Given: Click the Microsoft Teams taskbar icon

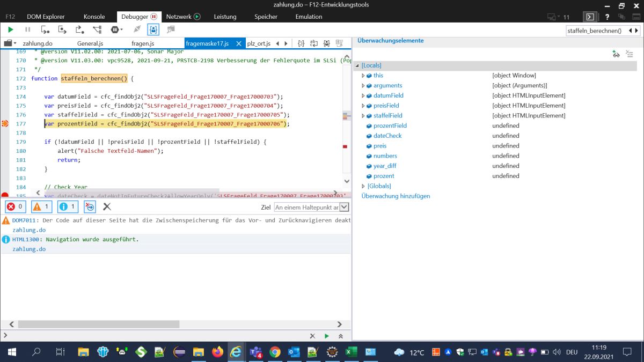Looking at the screenshot, I should coord(256,352).
